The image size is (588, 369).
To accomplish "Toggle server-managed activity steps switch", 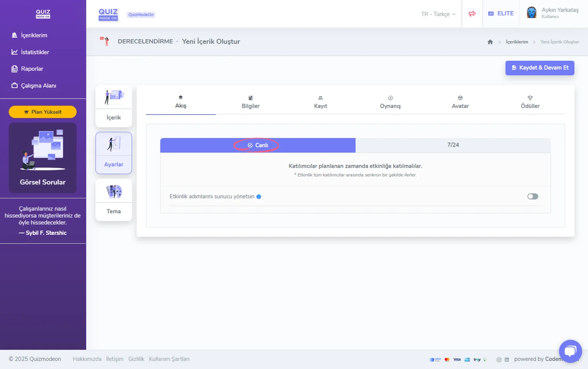I will click(533, 196).
